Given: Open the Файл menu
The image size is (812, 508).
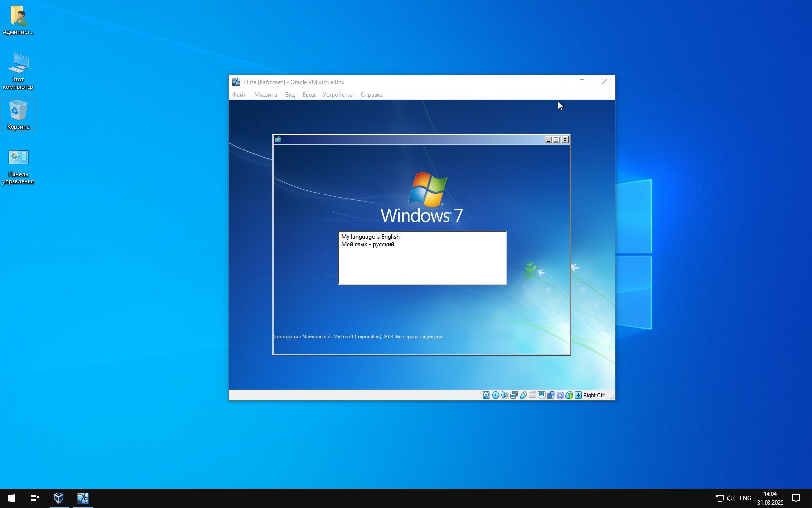Looking at the screenshot, I should (x=239, y=95).
